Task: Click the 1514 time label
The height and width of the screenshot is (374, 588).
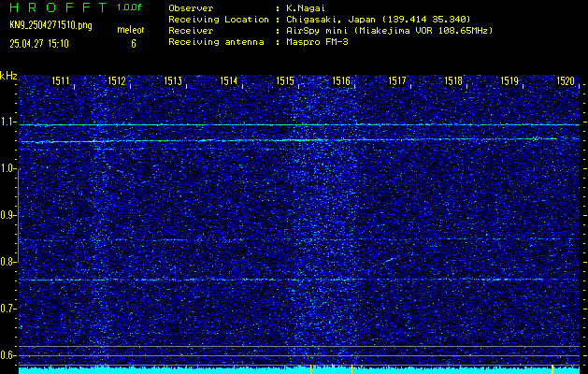Action: [x=229, y=80]
